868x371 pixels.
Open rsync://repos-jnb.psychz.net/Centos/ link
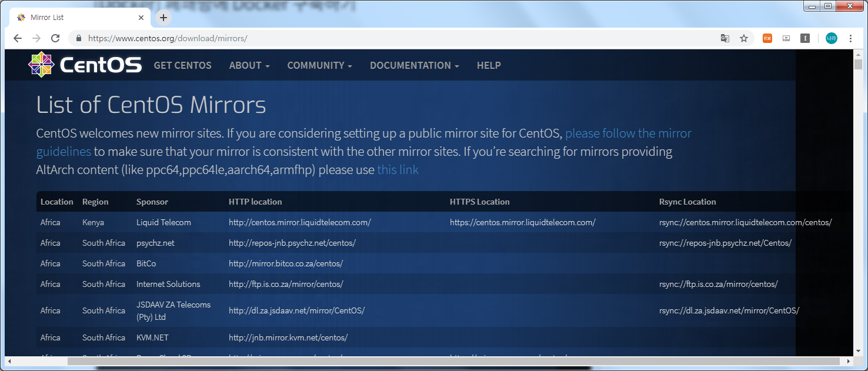pos(726,243)
